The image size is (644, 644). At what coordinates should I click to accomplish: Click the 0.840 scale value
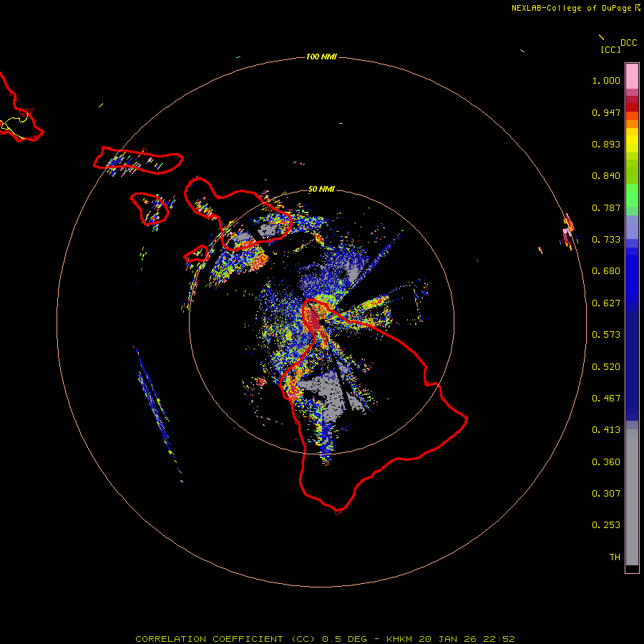[x=606, y=176]
